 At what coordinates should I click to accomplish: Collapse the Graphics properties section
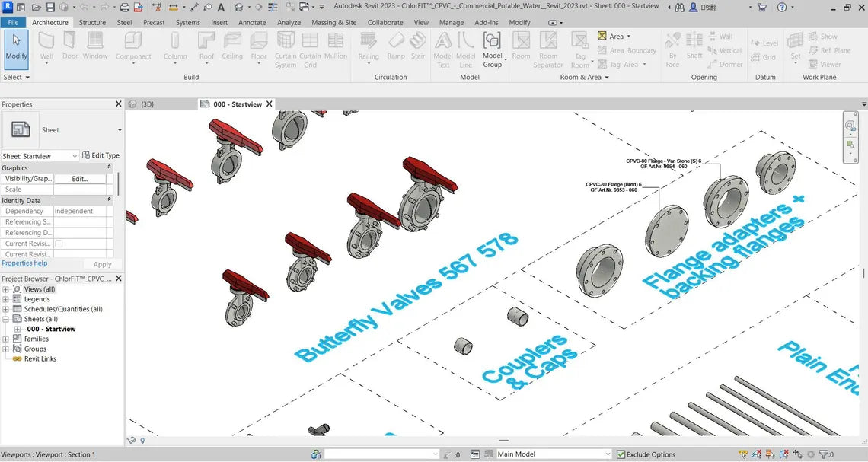coord(109,167)
